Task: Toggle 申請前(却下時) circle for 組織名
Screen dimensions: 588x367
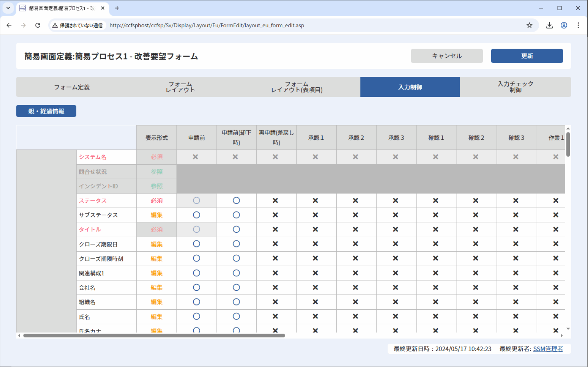Action: 236,302
